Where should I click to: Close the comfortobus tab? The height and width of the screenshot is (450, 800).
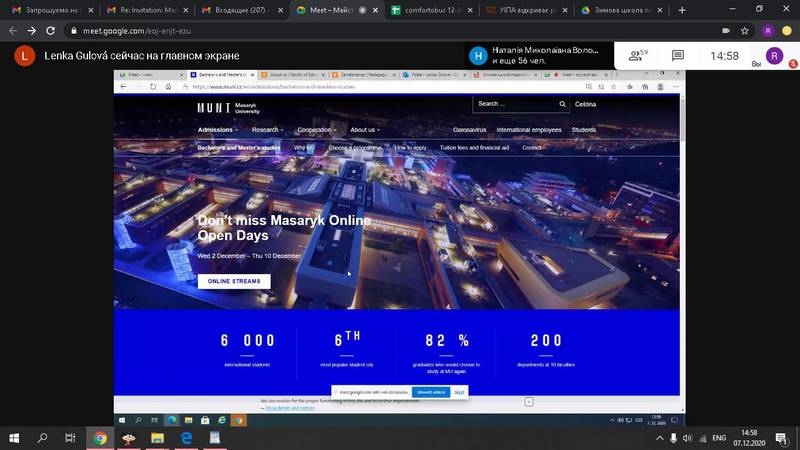470,10
